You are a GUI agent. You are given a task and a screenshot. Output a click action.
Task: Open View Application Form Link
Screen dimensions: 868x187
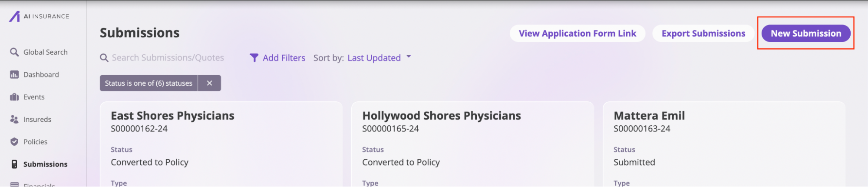[x=578, y=33]
